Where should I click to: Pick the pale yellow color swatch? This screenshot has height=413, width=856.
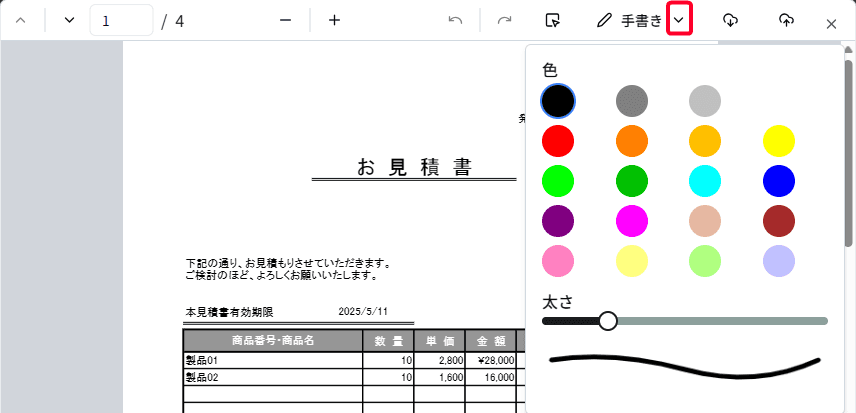[x=632, y=261]
